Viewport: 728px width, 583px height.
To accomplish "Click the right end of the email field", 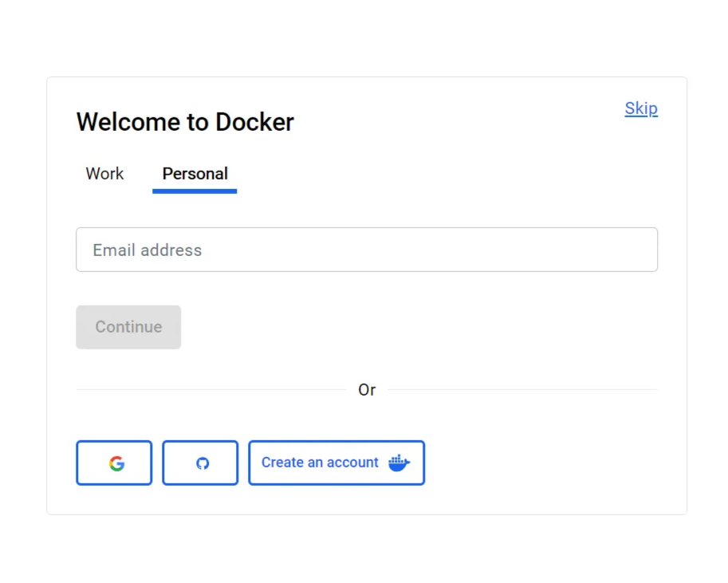I will coord(638,250).
